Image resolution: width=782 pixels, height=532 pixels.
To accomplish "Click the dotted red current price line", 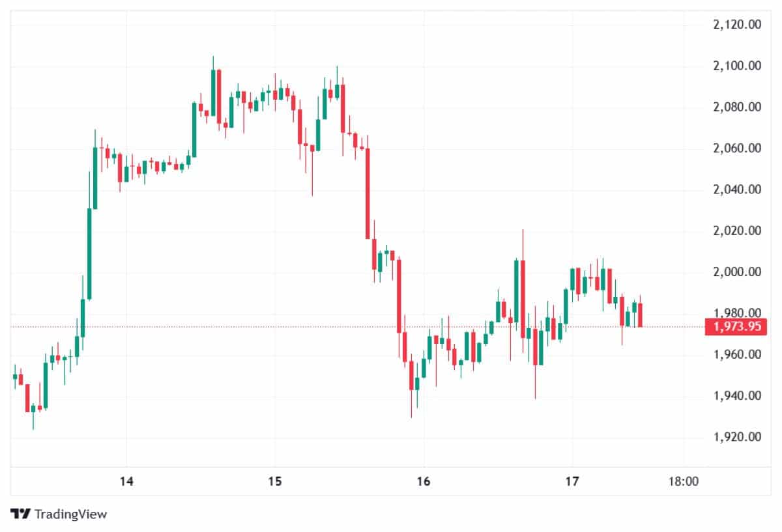I will pos(326,327).
